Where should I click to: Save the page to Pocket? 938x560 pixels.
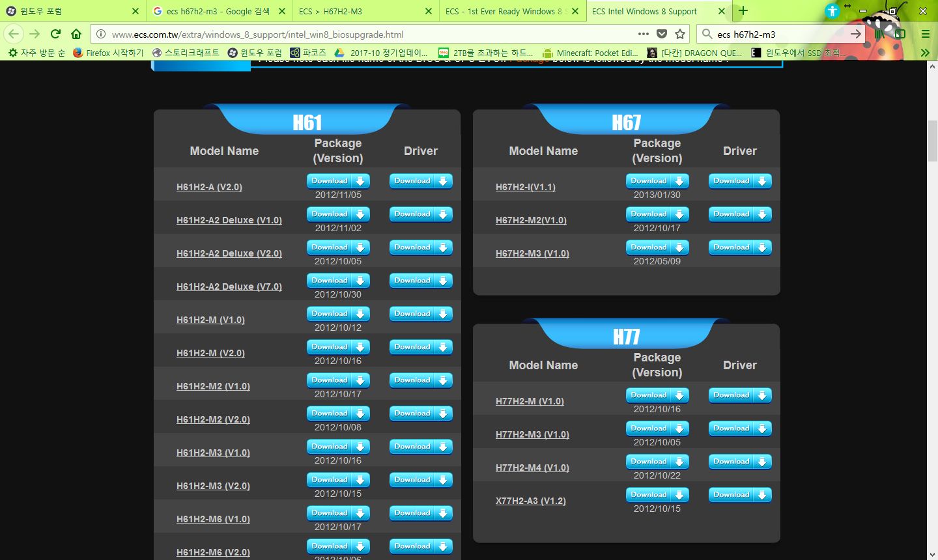tap(662, 34)
